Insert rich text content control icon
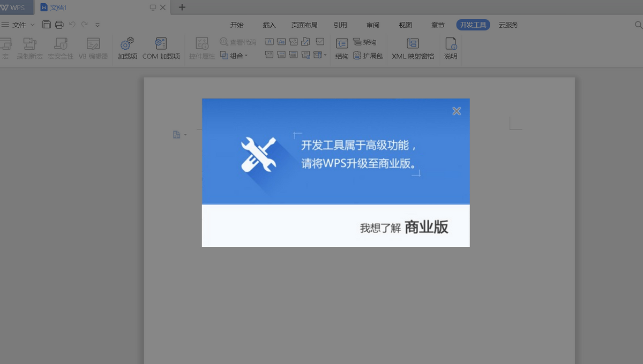The width and height of the screenshot is (643, 364). 269,42
